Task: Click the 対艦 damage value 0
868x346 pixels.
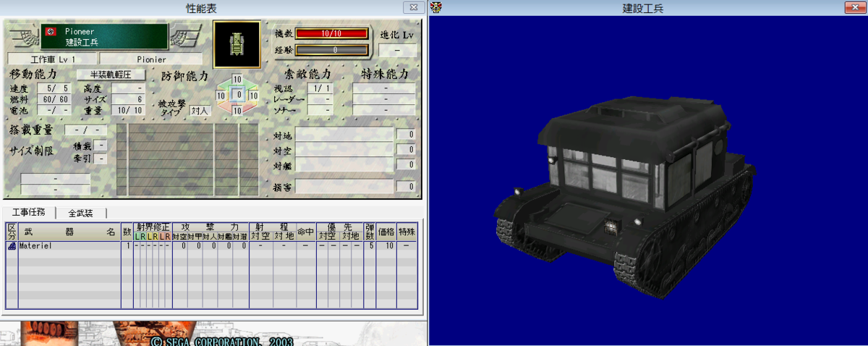Action: tap(406, 165)
